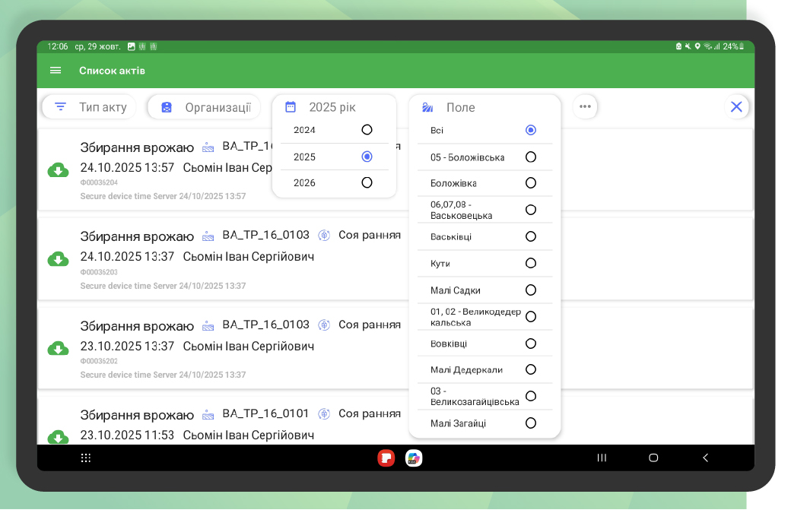The width and height of the screenshot is (791, 532).
Task: Click the blue X to clear filters
Action: click(x=736, y=107)
